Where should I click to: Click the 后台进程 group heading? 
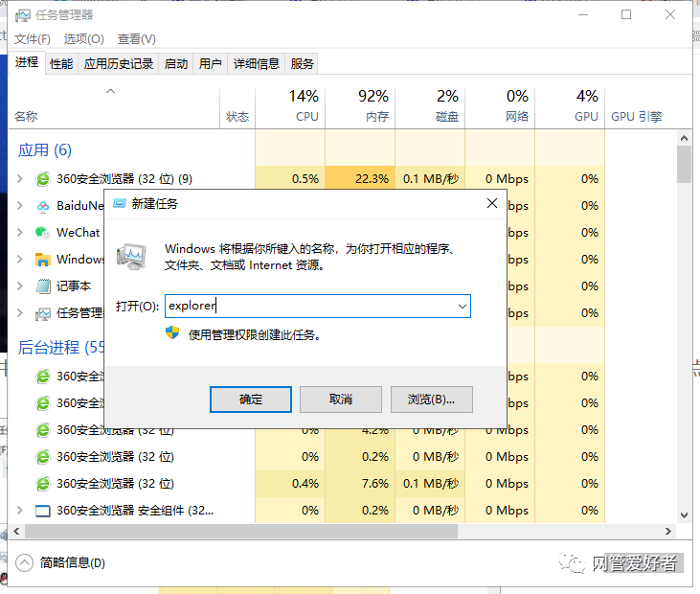[x=60, y=348]
